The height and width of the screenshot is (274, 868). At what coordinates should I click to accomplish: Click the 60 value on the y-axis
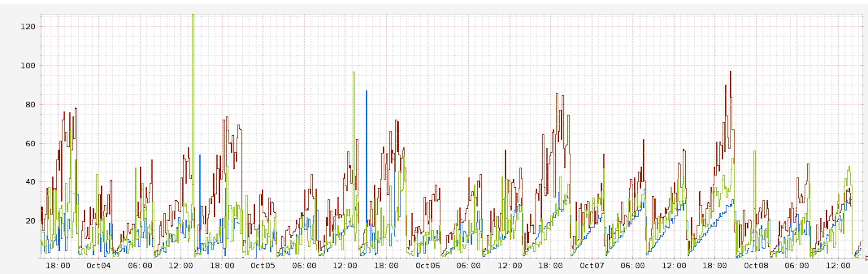(x=30, y=144)
